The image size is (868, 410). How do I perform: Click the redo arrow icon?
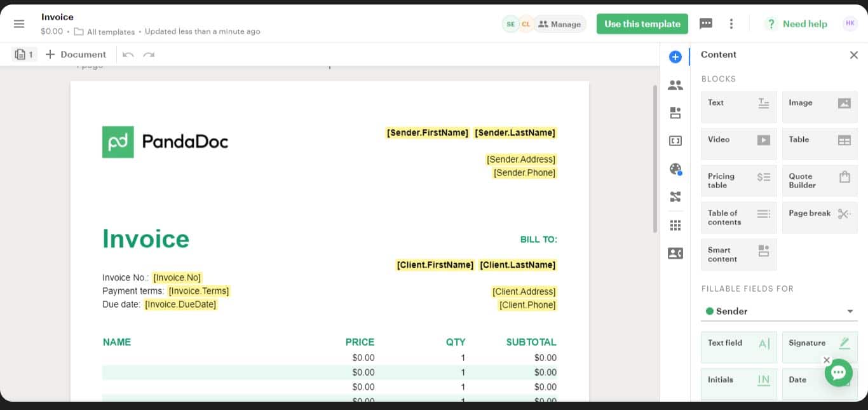coord(149,55)
